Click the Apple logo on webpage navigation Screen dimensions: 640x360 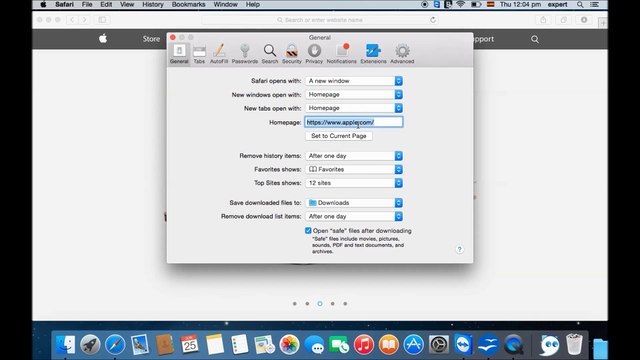103,39
